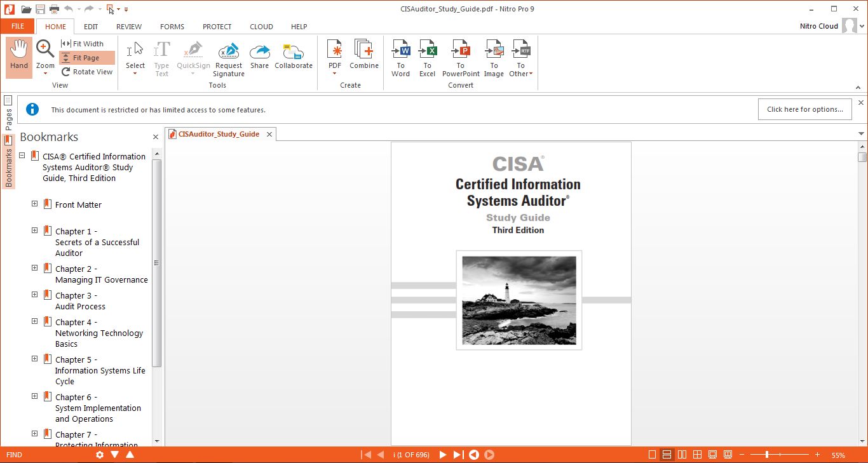The image size is (868, 463).
Task: Adjust the zoom slider handle
Action: 767,455
